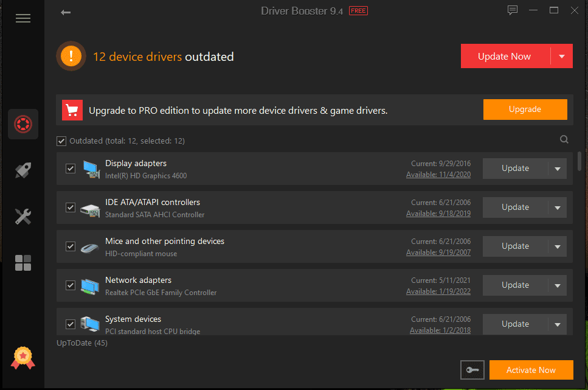Select the Scan lifebuoy sidebar icon

point(23,124)
